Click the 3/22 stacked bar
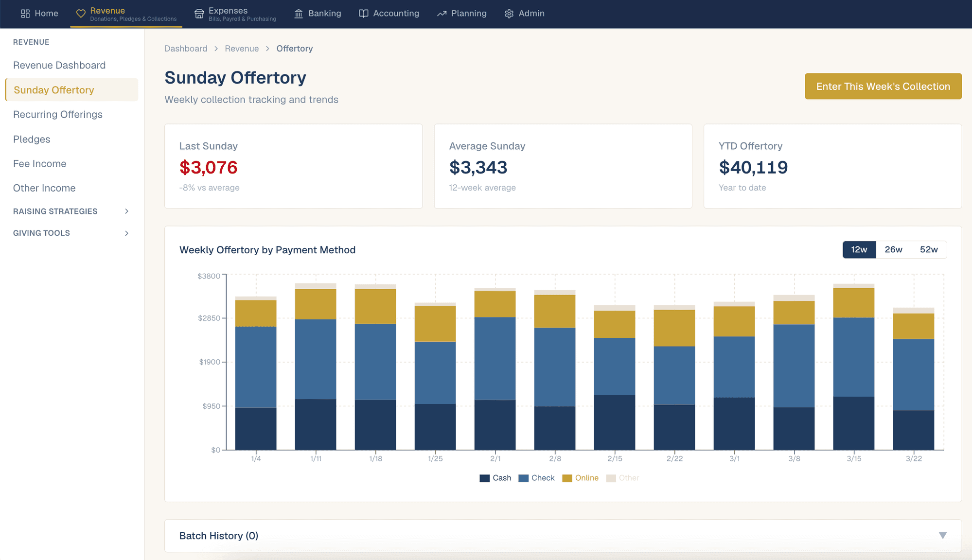The image size is (972, 560). [914, 379]
